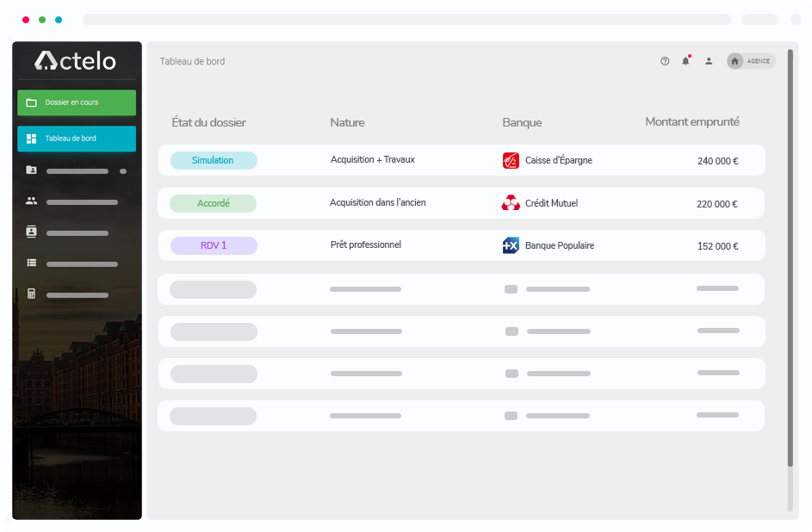Click the contact card sidebar icon
812x532 pixels.
pyautogui.click(x=32, y=232)
